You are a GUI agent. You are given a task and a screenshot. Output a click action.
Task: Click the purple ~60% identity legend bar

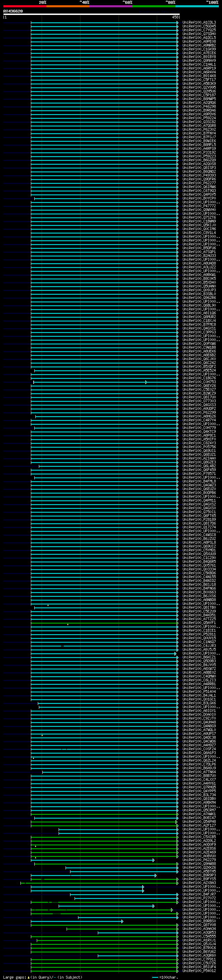111,7
